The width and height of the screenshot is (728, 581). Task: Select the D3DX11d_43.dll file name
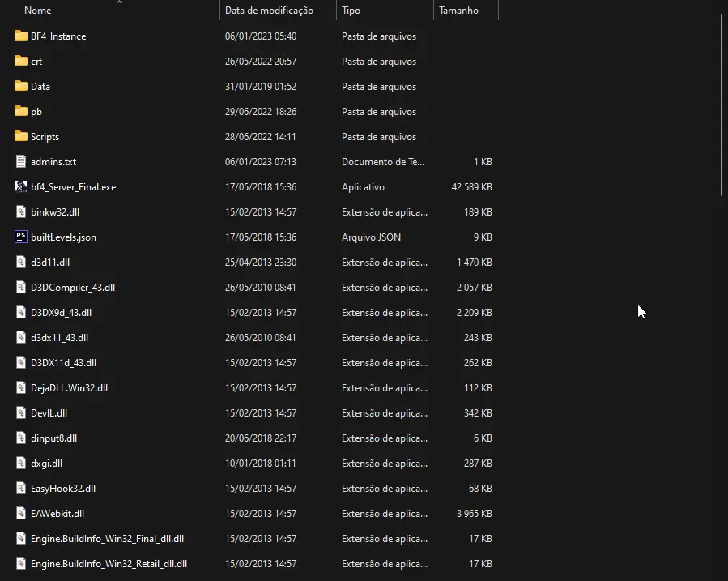point(63,362)
